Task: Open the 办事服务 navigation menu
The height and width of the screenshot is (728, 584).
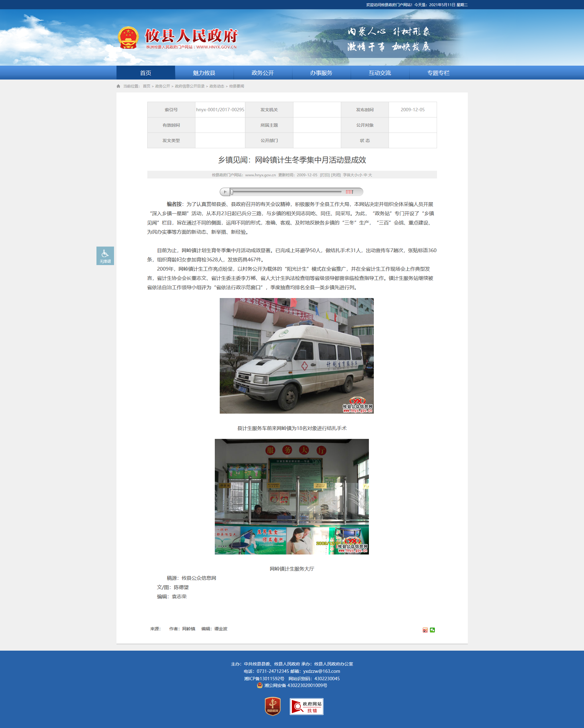Action: [321, 73]
